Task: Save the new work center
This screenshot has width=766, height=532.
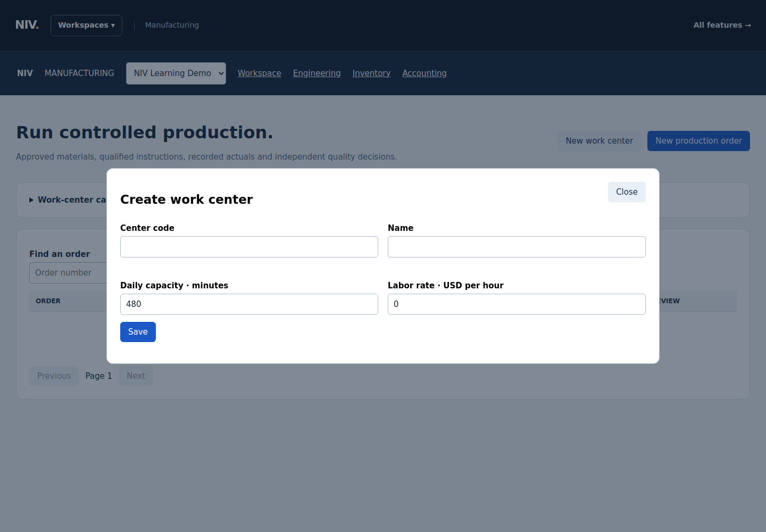Action: pos(138,332)
